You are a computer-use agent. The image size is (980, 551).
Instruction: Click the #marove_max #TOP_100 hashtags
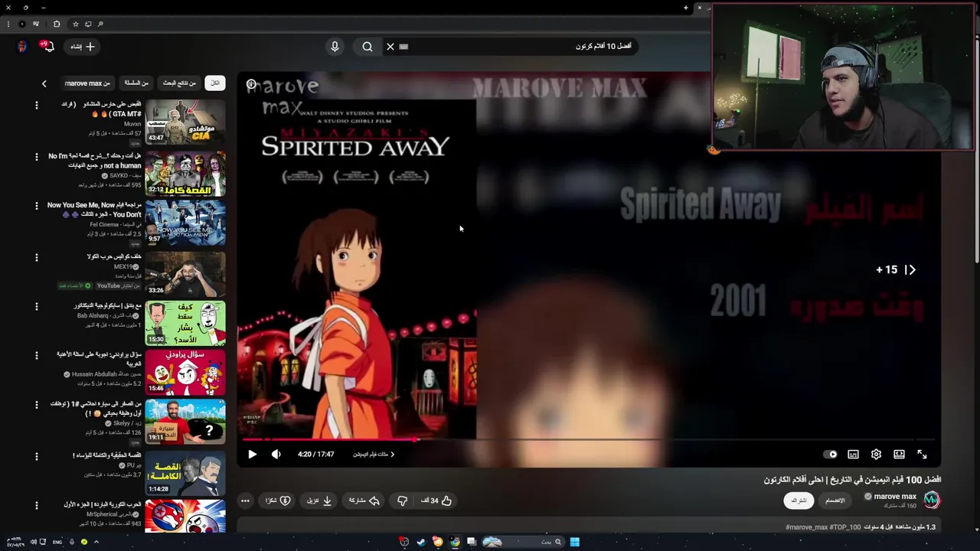point(823,527)
